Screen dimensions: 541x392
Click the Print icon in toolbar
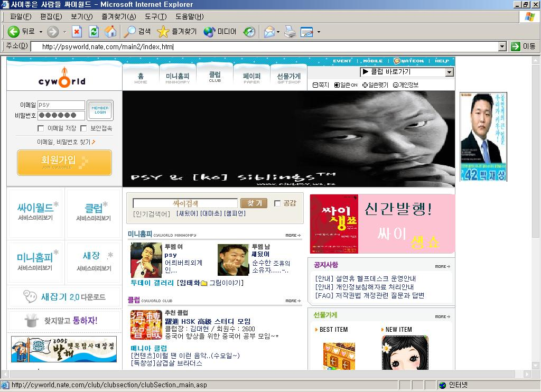click(x=290, y=32)
